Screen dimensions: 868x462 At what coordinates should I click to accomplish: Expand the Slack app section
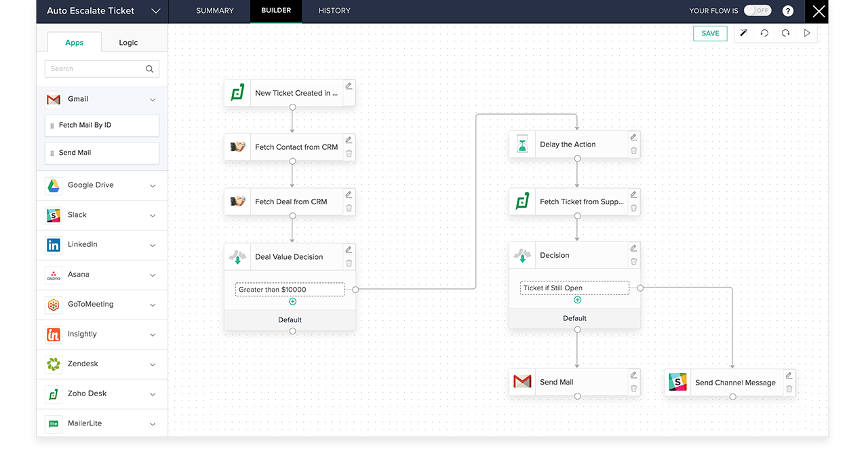(153, 215)
